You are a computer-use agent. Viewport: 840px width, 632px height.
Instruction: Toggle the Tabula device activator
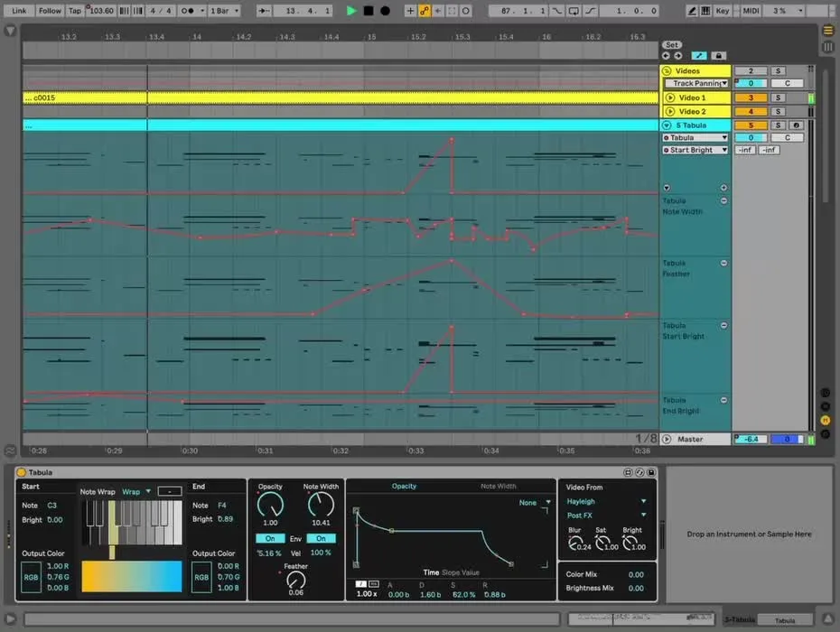pyautogui.click(x=22, y=472)
